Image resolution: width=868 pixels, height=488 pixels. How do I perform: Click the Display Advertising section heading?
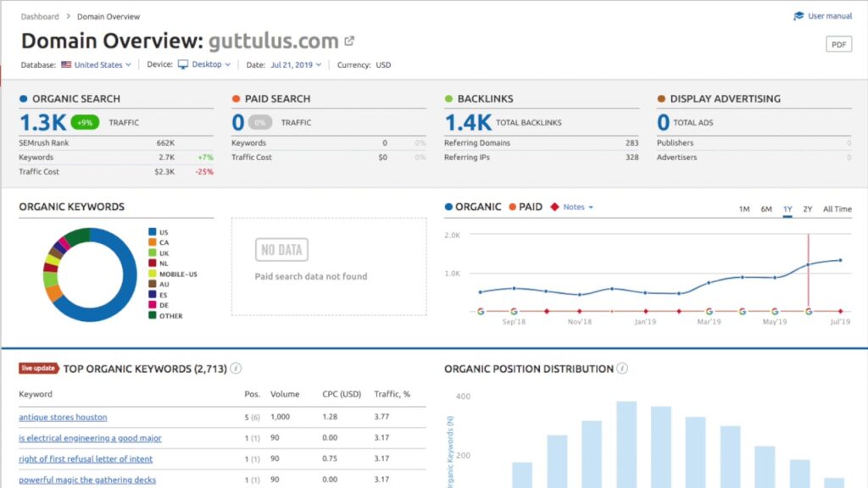(x=726, y=98)
